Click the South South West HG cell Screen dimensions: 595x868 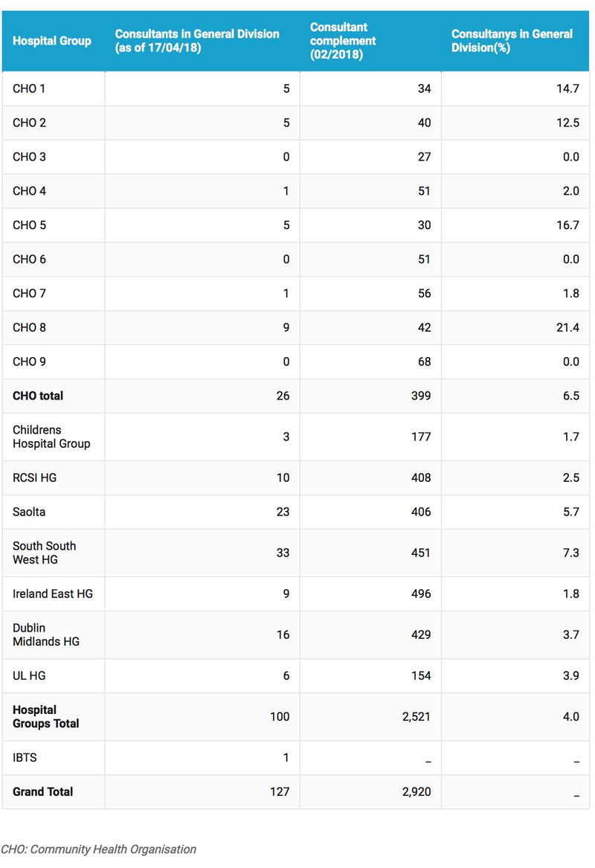click(44, 553)
